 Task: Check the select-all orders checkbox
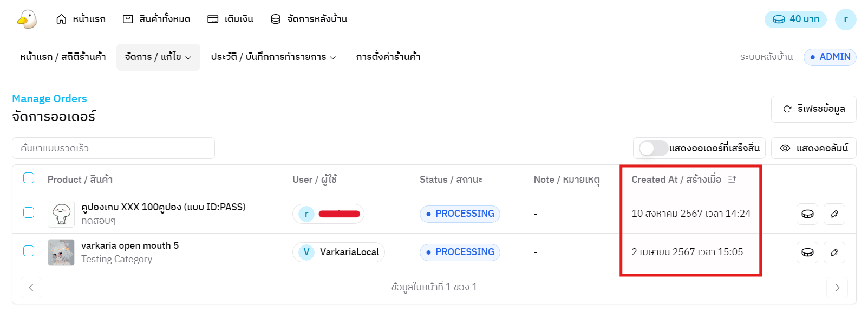tap(29, 178)
